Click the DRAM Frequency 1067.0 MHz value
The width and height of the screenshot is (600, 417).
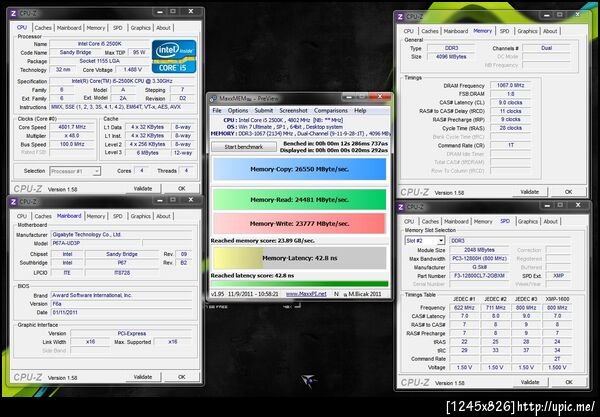tap(511, 85)
